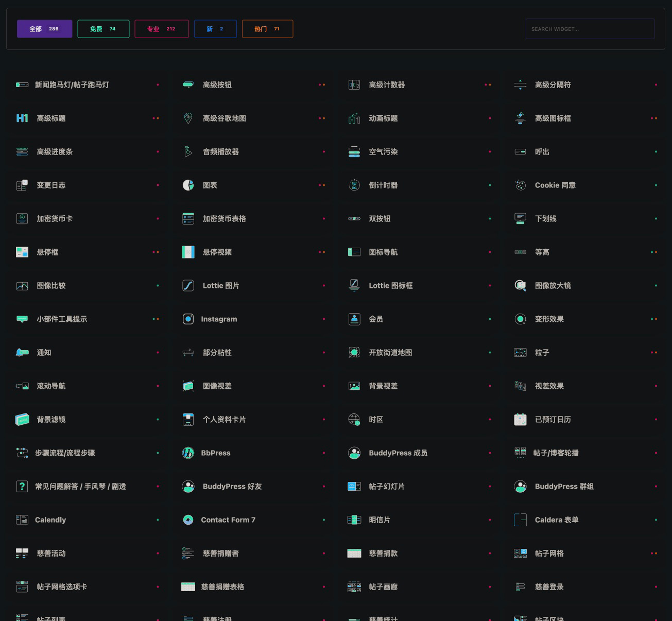This screenshot has width=672, height=621.
Task: Select the 开放街道地图 widget label
Action: click(390, 352)
